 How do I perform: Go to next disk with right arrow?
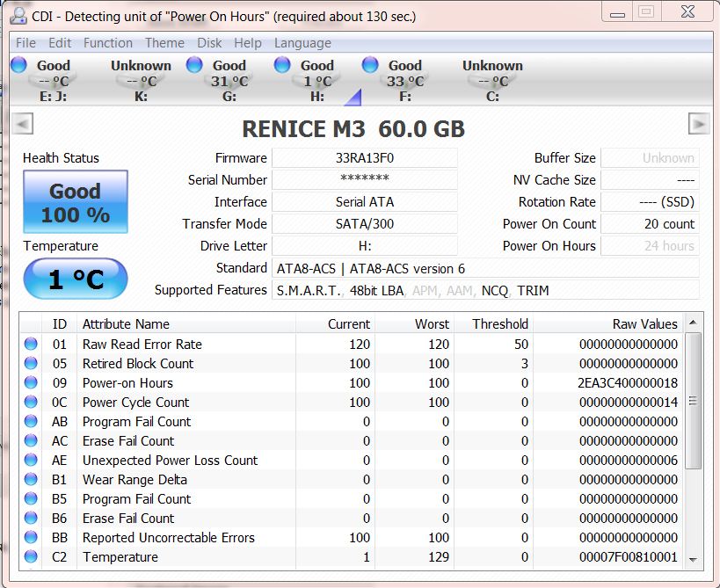(698, 124)
